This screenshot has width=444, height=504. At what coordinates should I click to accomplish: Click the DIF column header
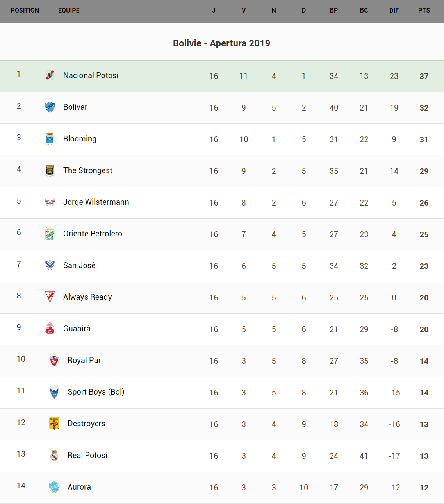(394, 11)
